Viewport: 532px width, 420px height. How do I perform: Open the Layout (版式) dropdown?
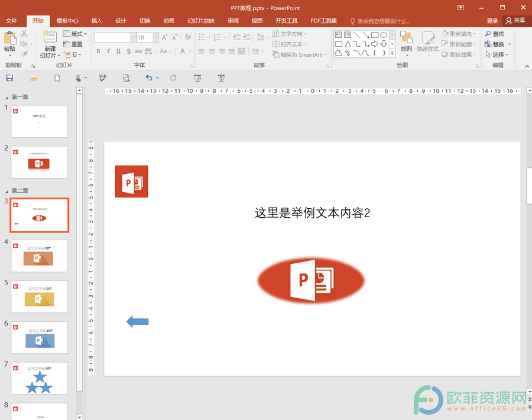coord(74,34)
